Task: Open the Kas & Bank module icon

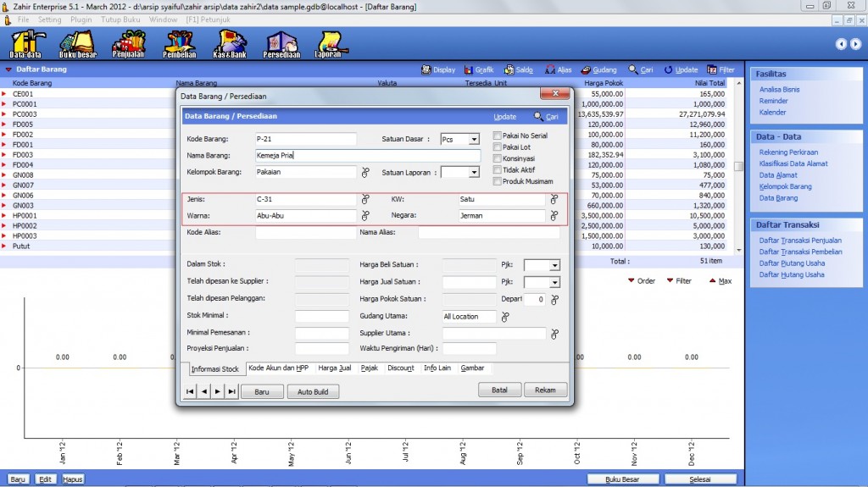Action: pyautogui.click(x=230, y=44)
